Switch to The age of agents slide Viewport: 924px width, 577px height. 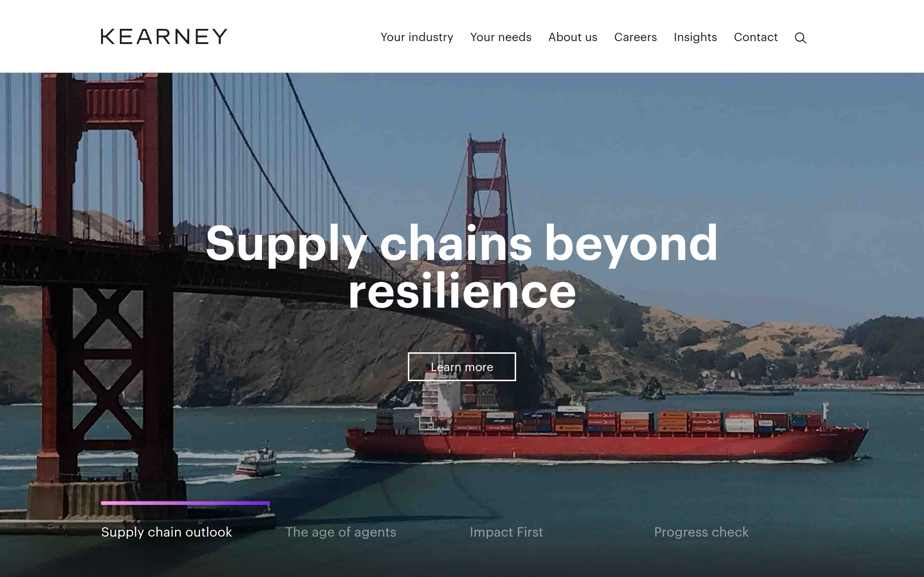point(341,532)
